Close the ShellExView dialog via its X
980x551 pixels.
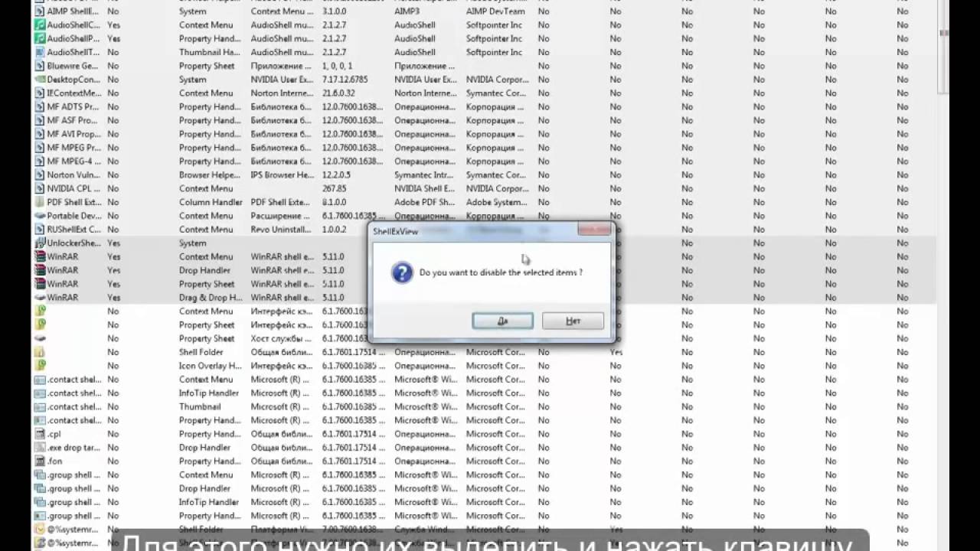tap(594, 230)
